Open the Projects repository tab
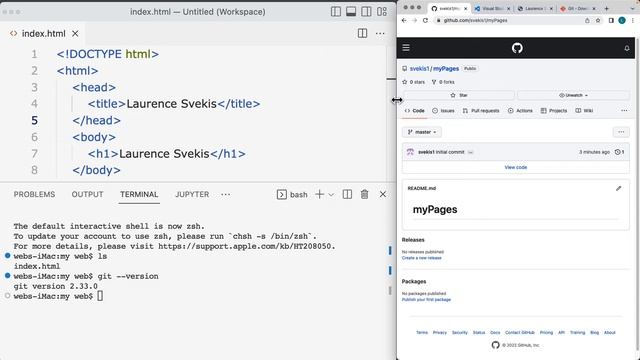This screenshot has width=640, height=360. coord(554,111)
